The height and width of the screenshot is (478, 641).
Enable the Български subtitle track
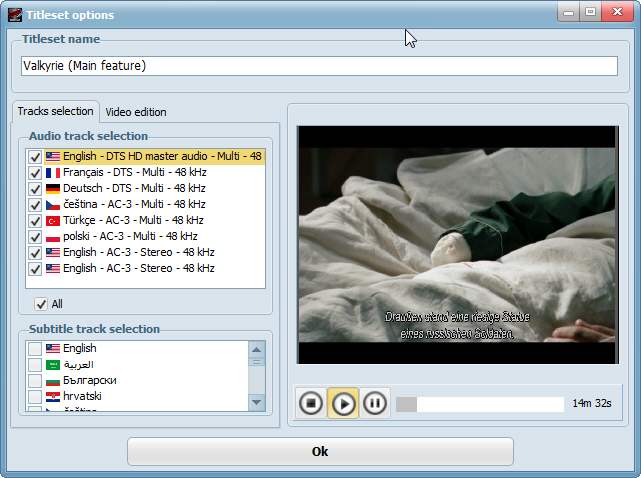[x=35, y=381]
